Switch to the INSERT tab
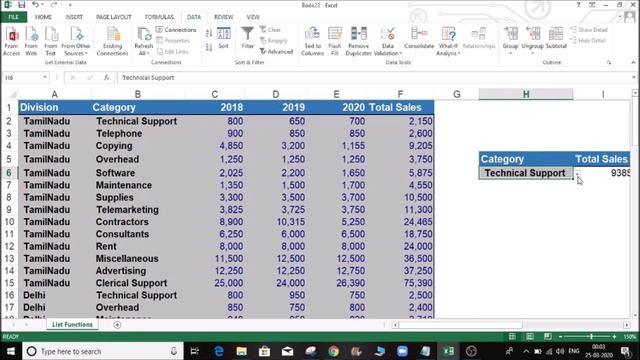This screenshot has height=360, width=640. pos(74,17)
